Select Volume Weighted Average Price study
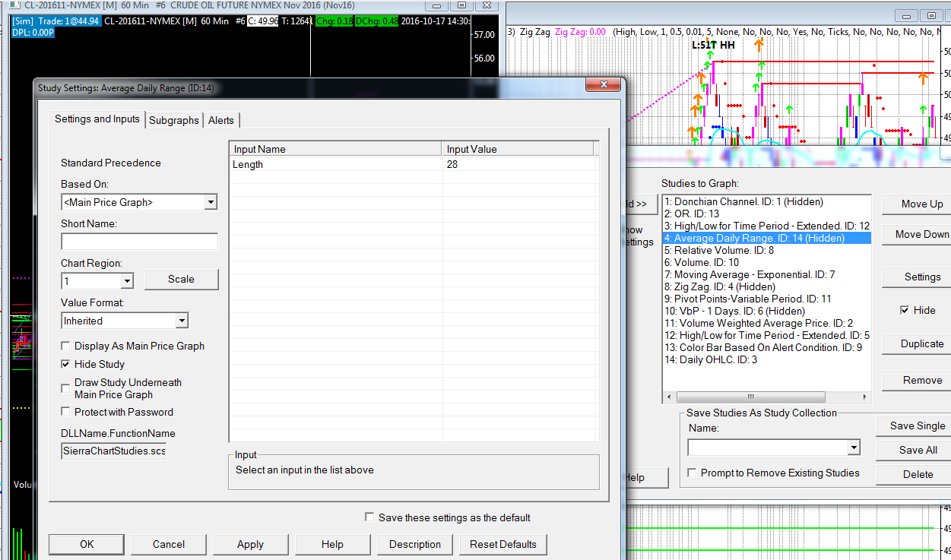 click(766, 323)
